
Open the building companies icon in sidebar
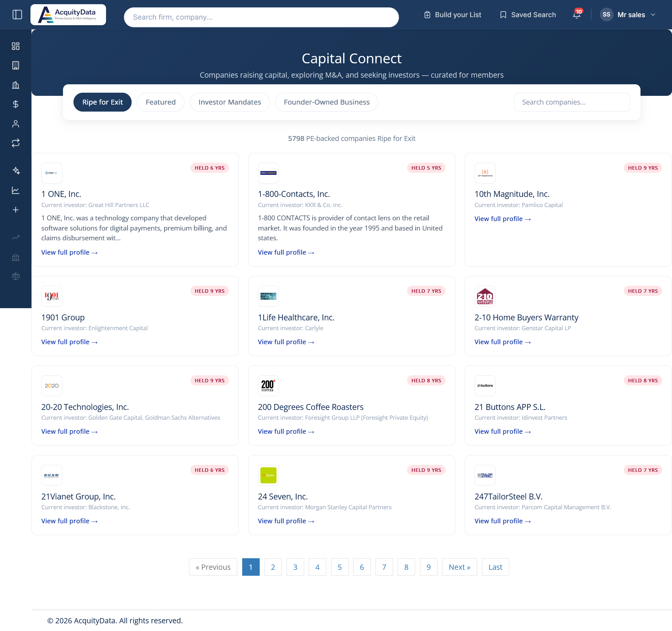click(16, 65)
